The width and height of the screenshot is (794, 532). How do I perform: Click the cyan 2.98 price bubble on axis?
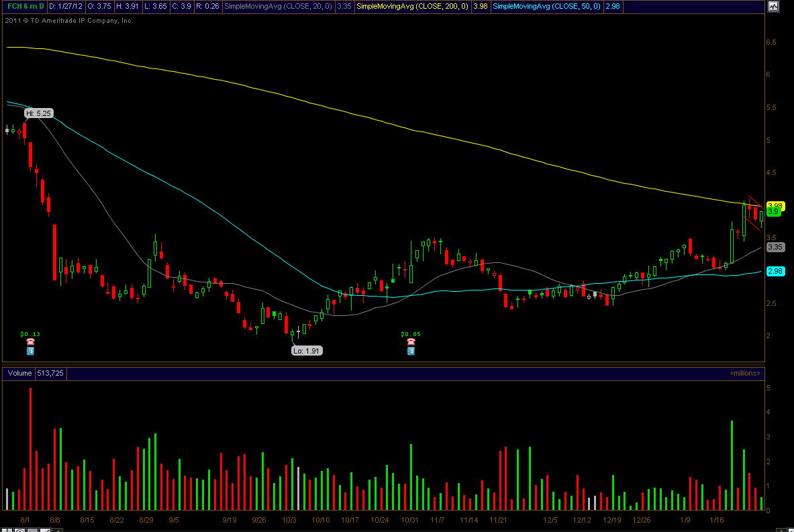[775, 271]
